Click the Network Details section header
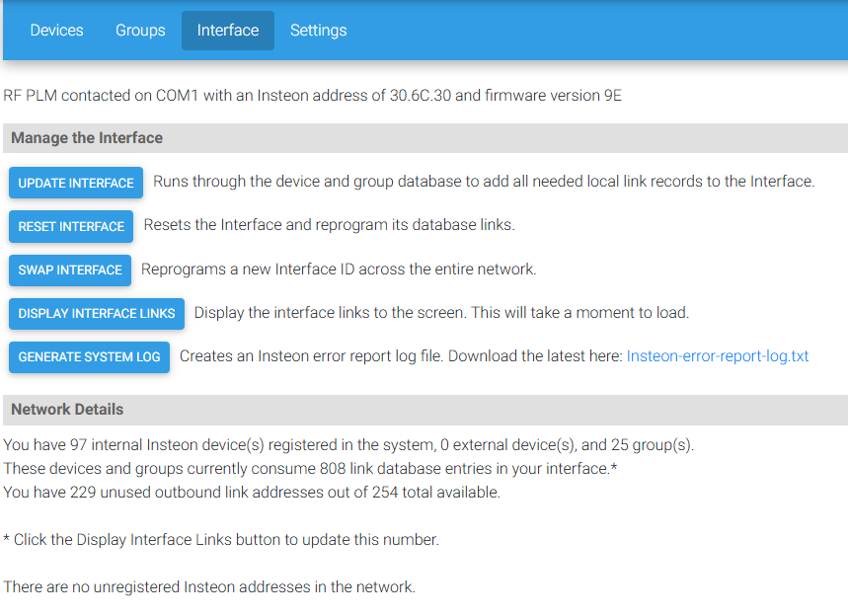The width and height of the screenshot is (848, 616). pos(425,410)
